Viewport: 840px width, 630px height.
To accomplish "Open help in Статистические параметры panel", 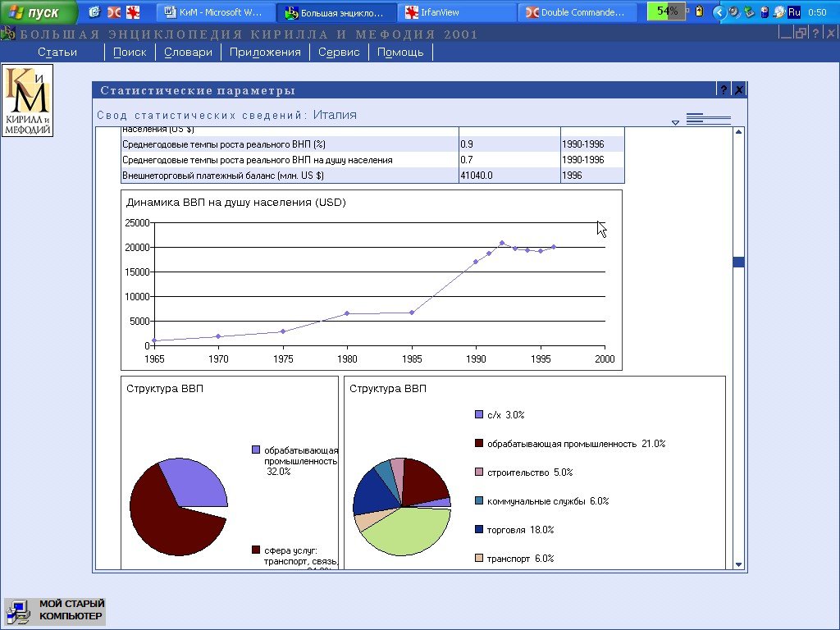I will pyautogui.click(x=724, y=90).
